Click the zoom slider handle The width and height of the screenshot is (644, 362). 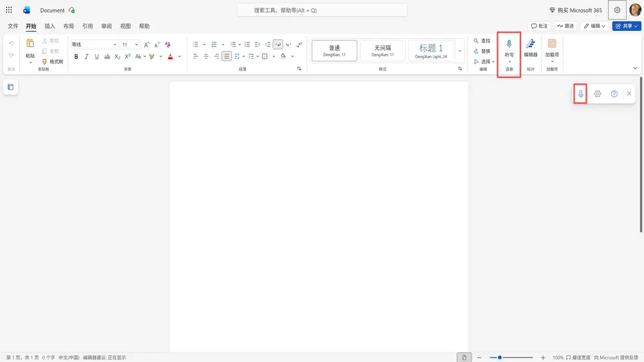coord(500,357)
